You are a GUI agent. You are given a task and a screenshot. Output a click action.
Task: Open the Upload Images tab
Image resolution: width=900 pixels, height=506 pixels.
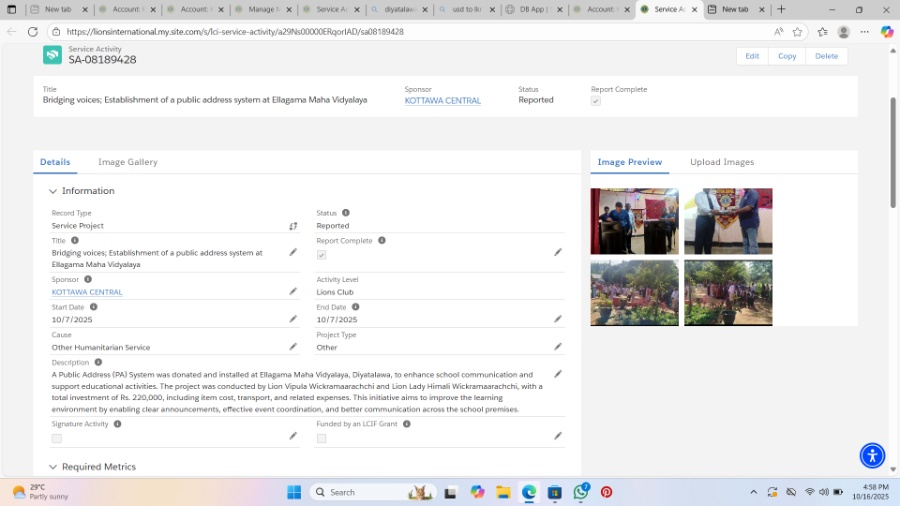pyautogui.click(x=721, y=162)
